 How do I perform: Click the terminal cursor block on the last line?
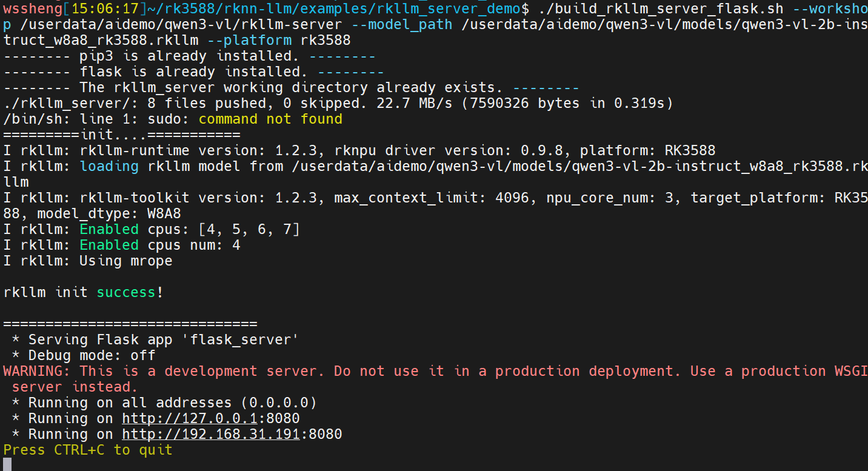[x=7, y=465]
